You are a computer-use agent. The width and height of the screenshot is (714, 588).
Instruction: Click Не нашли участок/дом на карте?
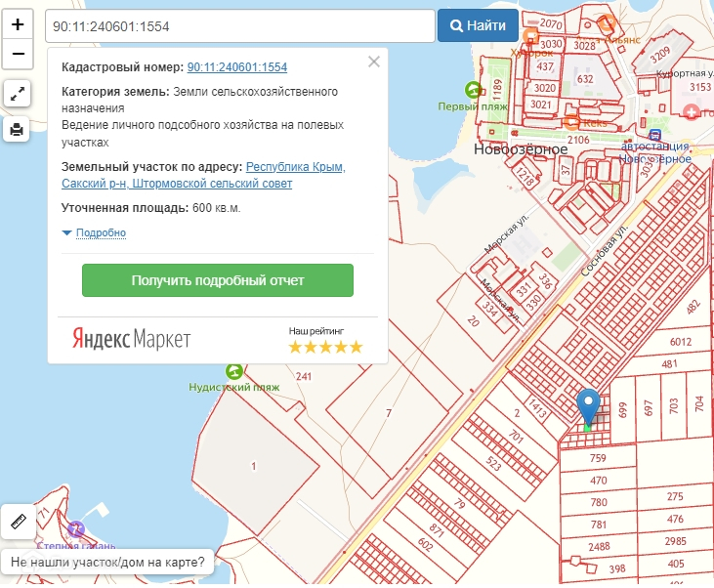tap(107, 562)
